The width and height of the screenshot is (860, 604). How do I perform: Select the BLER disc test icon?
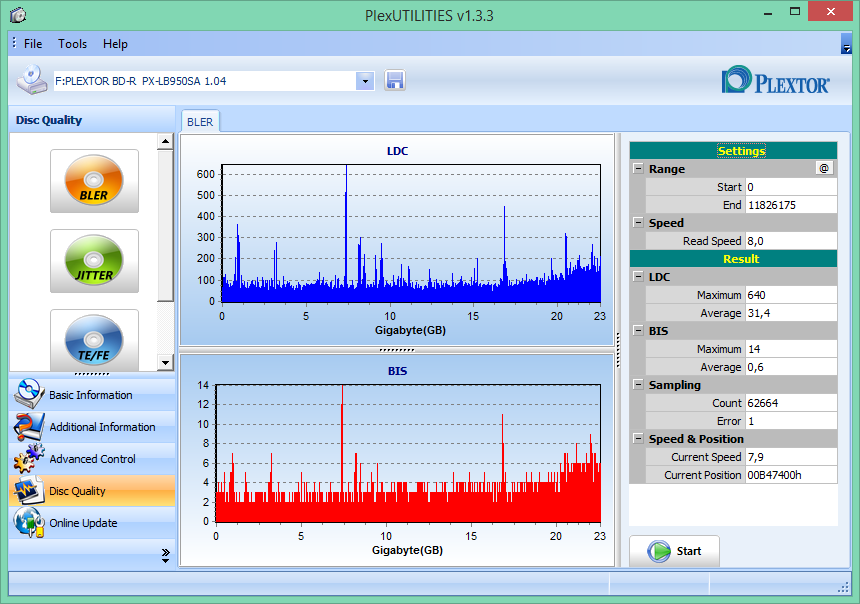tap(94, 180)
